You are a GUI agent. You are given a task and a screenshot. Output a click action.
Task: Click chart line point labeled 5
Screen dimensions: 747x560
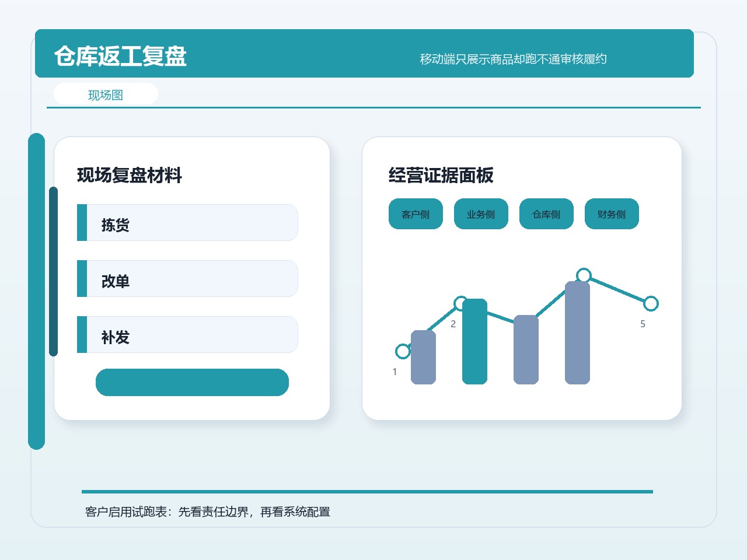click(x=651, y=303)
